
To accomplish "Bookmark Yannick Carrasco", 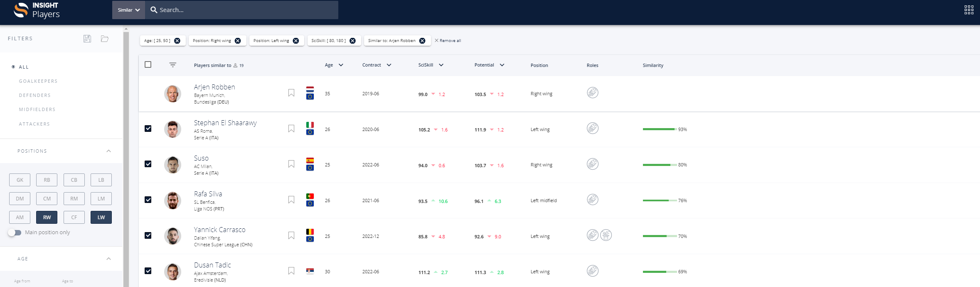I will point(291,235).
